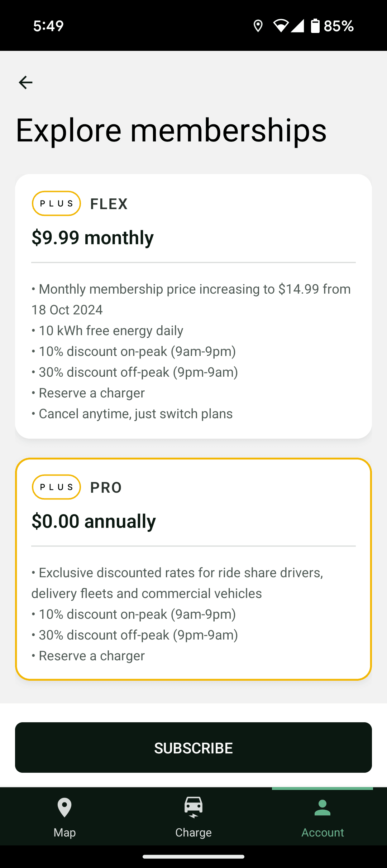Screen dimensions: 387x868
Task: Tap the FLEX plan title
Action: (x=109, y=204)
